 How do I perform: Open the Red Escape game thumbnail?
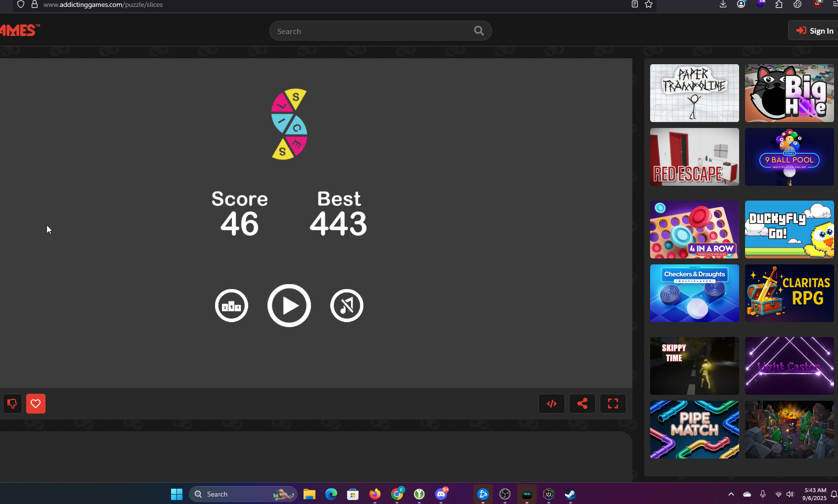(x=694, y=157)
